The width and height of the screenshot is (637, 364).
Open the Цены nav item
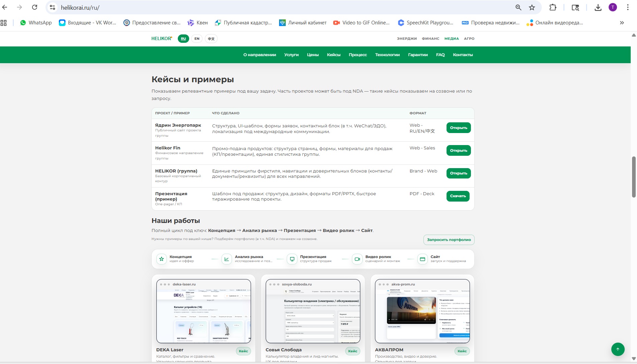coord(313,55)
